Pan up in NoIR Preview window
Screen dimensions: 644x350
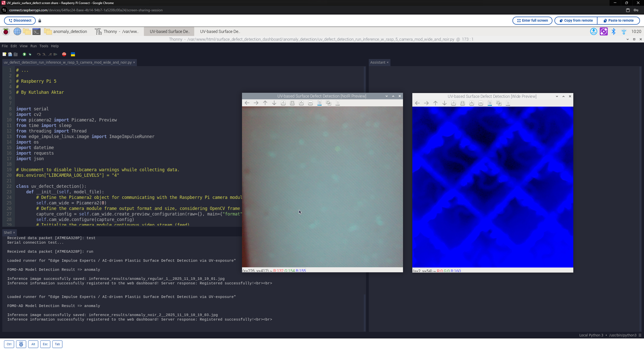coord(265,103)
